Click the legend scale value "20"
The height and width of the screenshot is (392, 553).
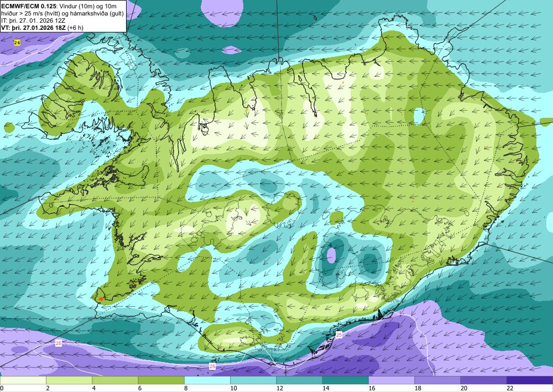coord(464,388)
